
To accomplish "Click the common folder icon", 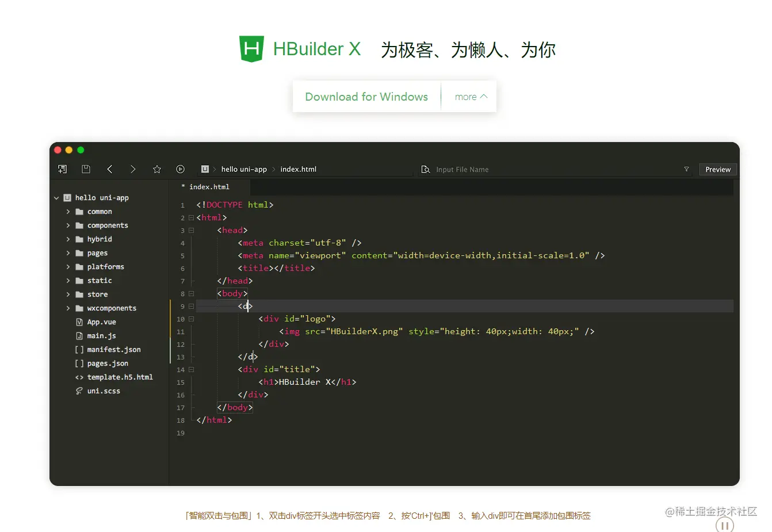I will (x=79, y=212).
